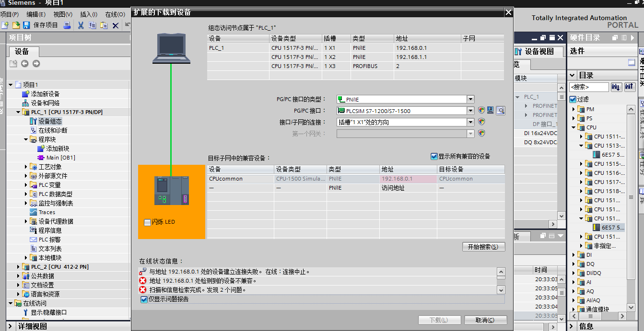Click the online status list scrollbar down arrow
644x331 pixels.
[501, 290]
